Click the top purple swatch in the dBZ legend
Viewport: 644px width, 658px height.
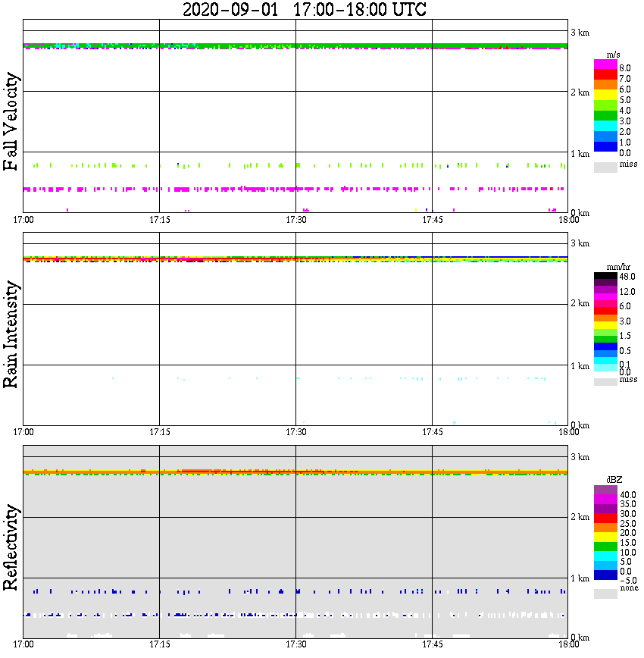click(x=605, y=490)
